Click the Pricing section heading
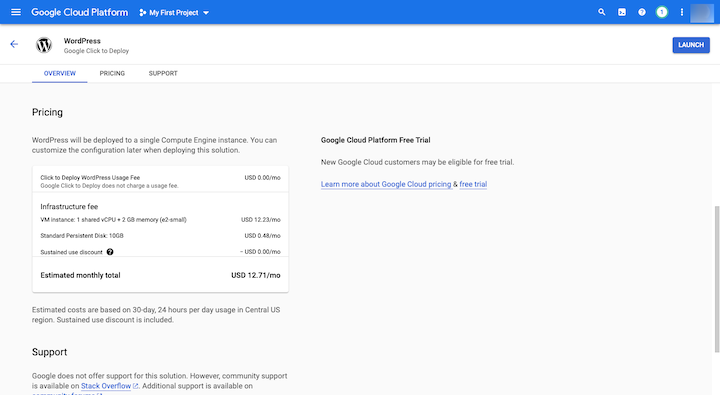This screenshot has height=395, width=720. 47,113
